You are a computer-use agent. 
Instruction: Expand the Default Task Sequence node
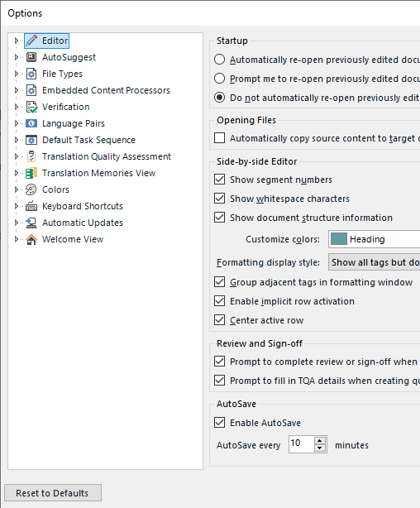(x=17, y=140)
